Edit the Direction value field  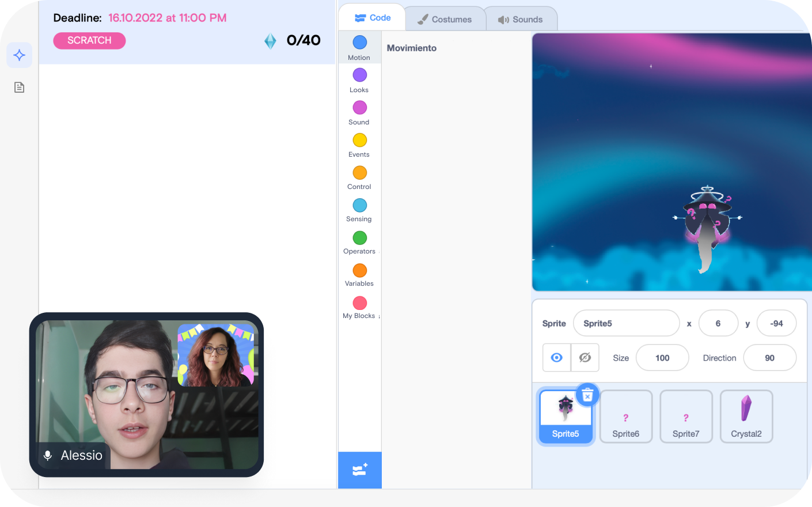coord(769,358)
